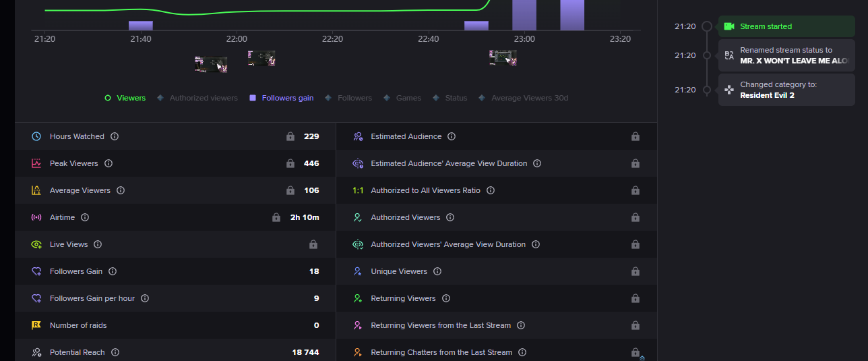Click the stream thumbnail near 23:00
Viewport: 868px width, 361px height.
pyautogui.click(x=503, y=58)
